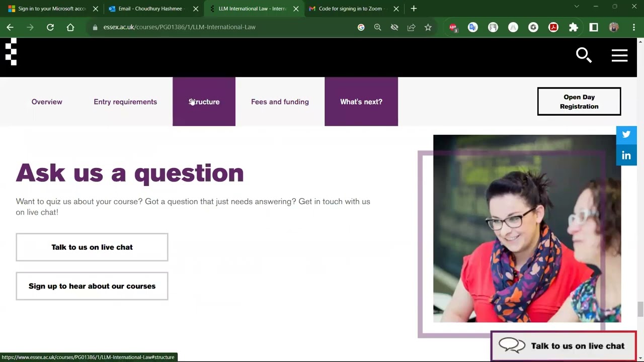Screen dimensions: 644x362
Task: Close the Microsoft sign-in tab
Action: (96, 9)
